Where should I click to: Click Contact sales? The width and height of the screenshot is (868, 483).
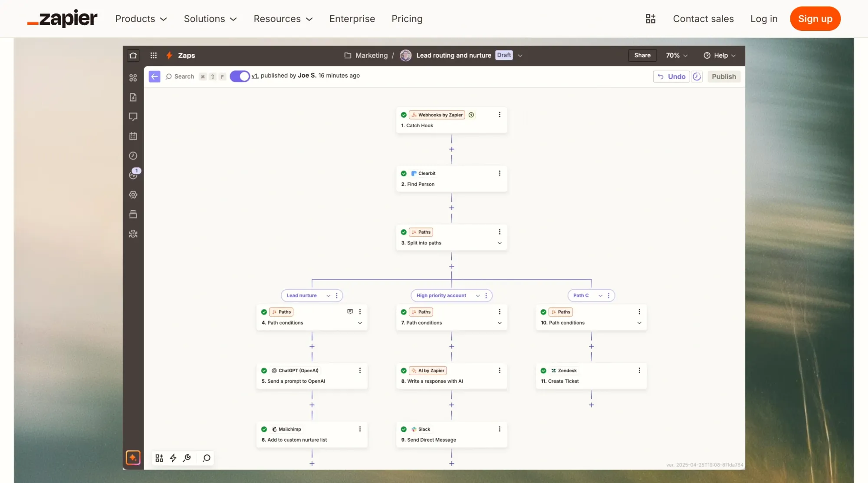click(703, 19)
